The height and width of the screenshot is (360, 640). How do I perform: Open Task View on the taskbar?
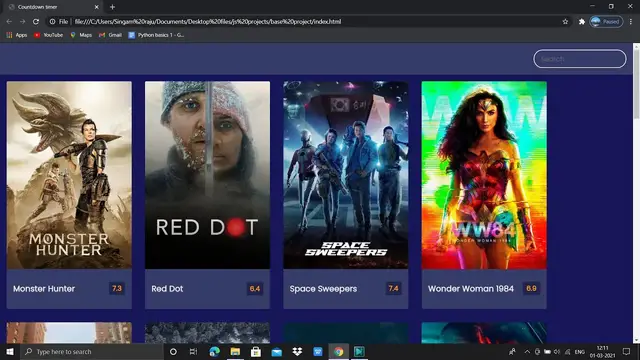(x=193, y=351)
